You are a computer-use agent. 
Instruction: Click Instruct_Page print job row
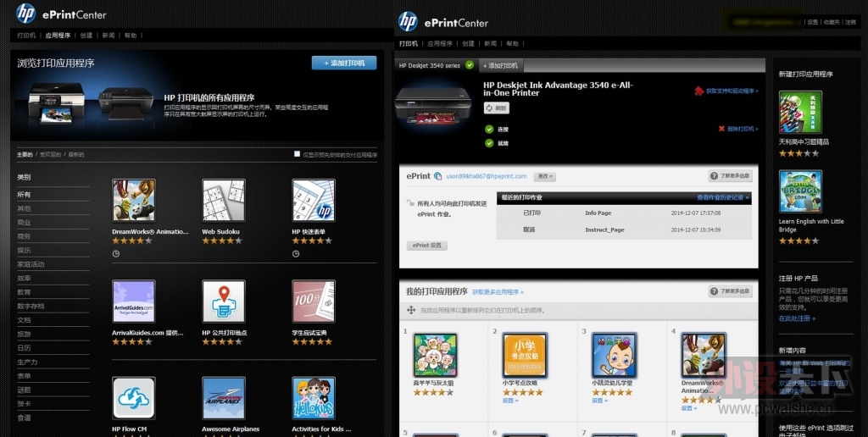(624, 230)
